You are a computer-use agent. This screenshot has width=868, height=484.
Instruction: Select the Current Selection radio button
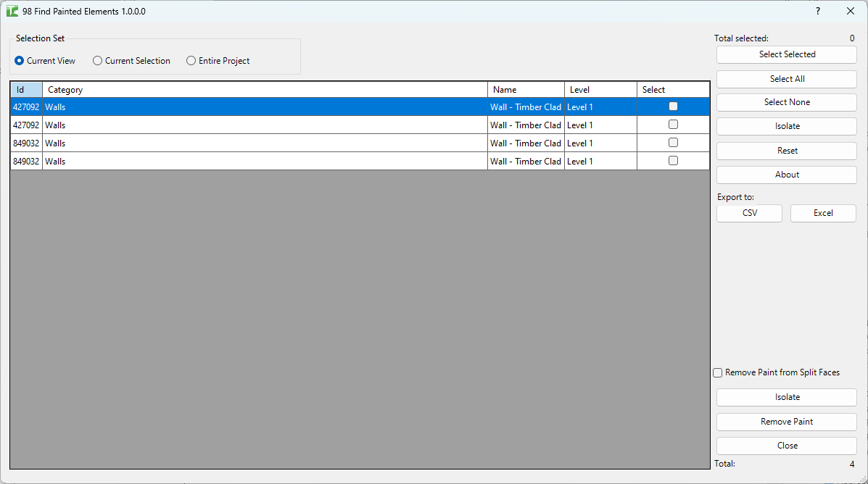(97, 61)
